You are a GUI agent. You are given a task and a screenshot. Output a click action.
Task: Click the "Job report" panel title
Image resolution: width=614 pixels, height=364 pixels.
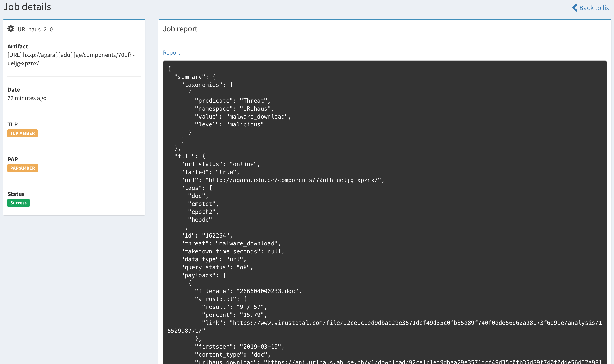pos(180,29)
